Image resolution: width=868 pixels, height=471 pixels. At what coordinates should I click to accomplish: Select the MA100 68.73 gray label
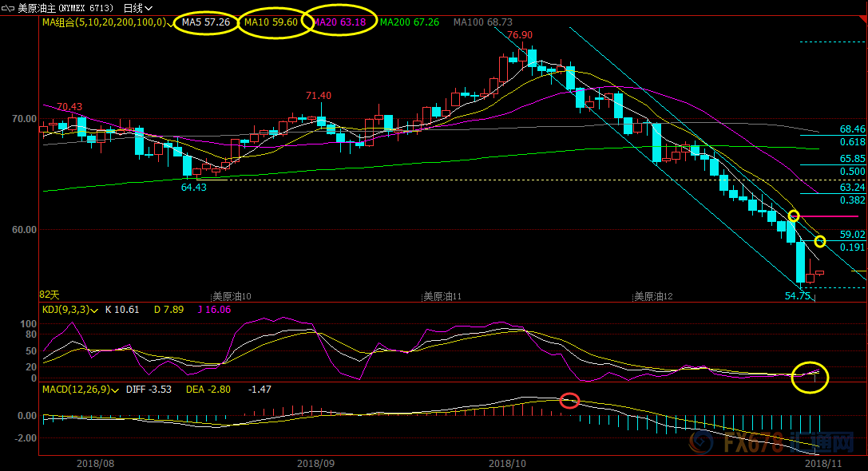482,22
